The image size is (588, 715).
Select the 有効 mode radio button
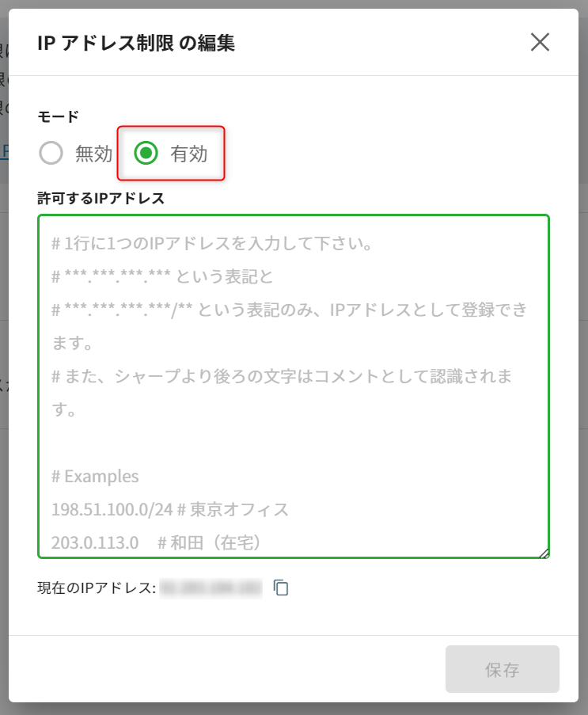pos(146,154)
